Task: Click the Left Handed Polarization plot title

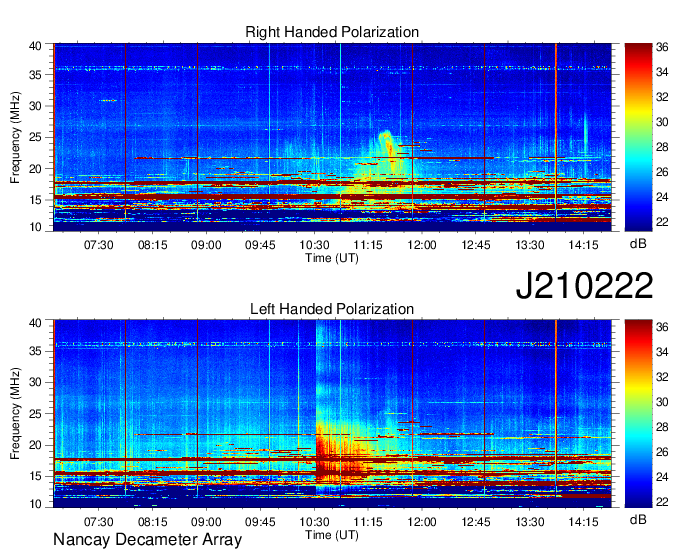Action: click(x=332, y=309)
